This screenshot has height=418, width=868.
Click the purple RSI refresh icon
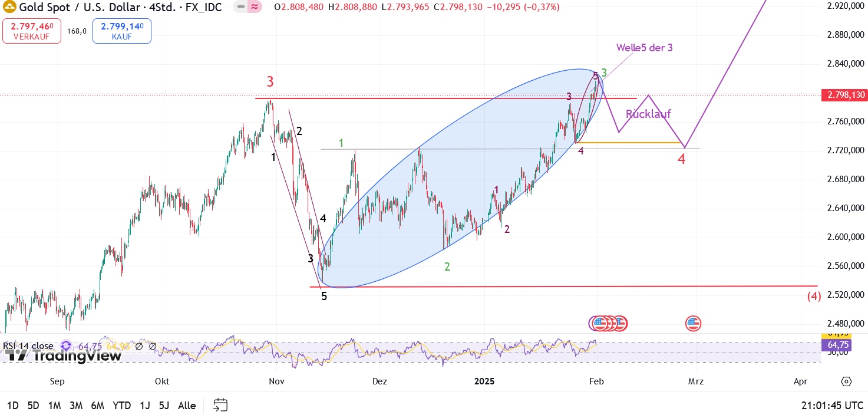click(66, 346)
